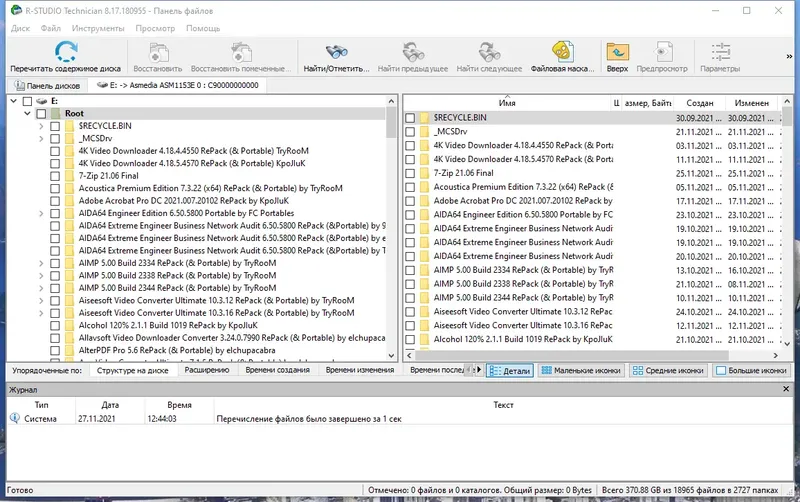Select 4K Video Downloader 4.18.5.4570 in tree
The image size is (800, 502).
click(x=192, y=163)
